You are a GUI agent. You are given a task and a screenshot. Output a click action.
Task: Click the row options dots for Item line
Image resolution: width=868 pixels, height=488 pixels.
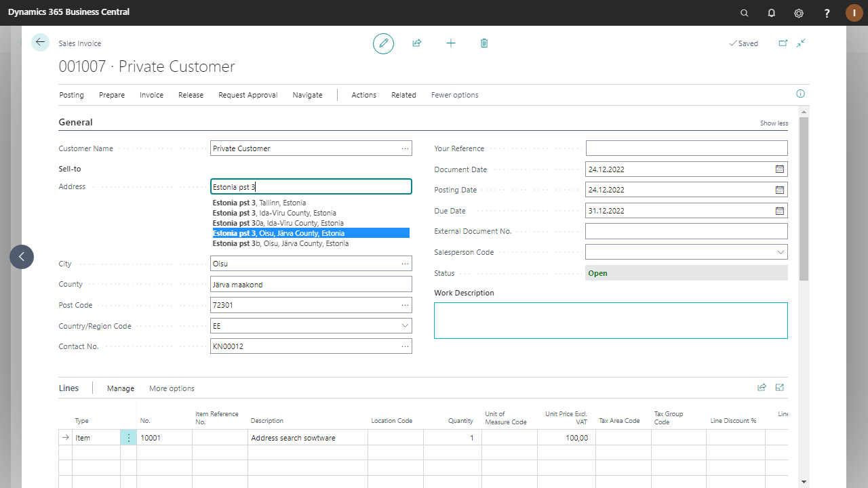pyautogui.click(x=129, y=438)
